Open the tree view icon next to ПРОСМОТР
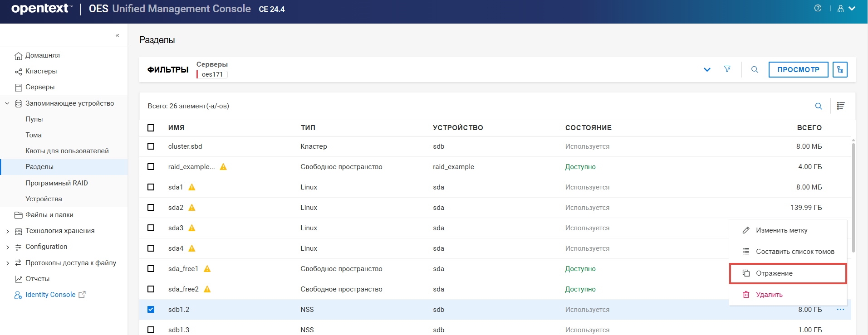 point(840,69)
